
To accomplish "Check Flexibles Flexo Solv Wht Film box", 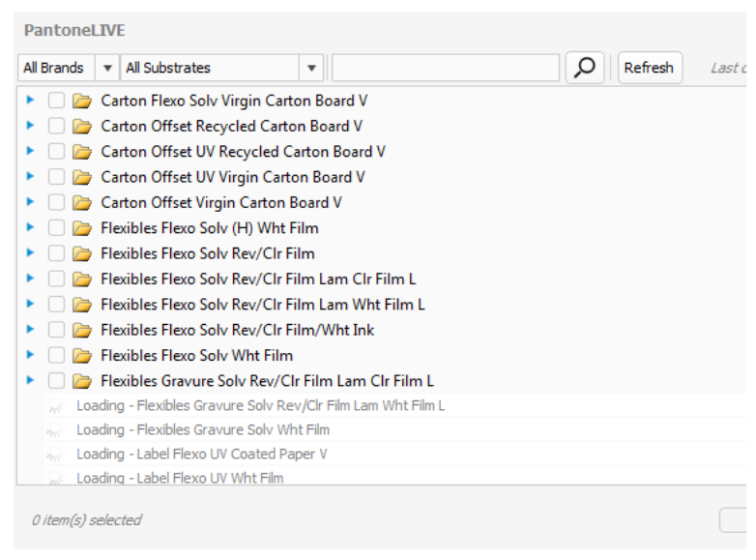I will (x=56, y=356).
